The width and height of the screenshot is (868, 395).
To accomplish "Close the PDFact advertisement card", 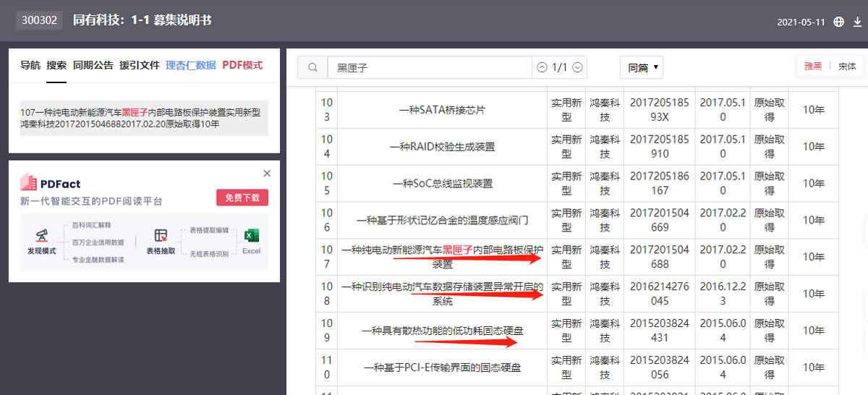I will click(x=267, y=174).
